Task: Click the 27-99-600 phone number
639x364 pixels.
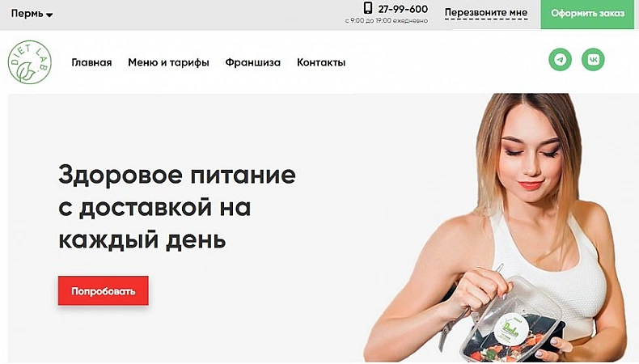Action: [403, 9]
